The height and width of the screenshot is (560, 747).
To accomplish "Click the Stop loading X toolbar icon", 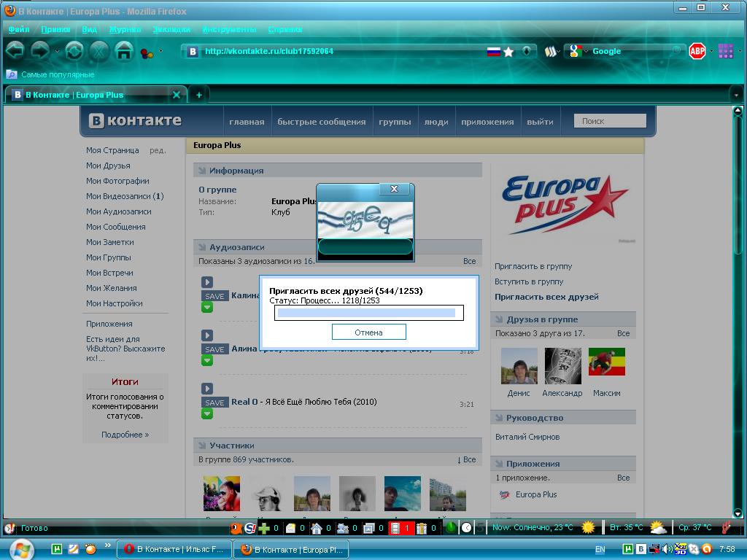I will point(98,50).
